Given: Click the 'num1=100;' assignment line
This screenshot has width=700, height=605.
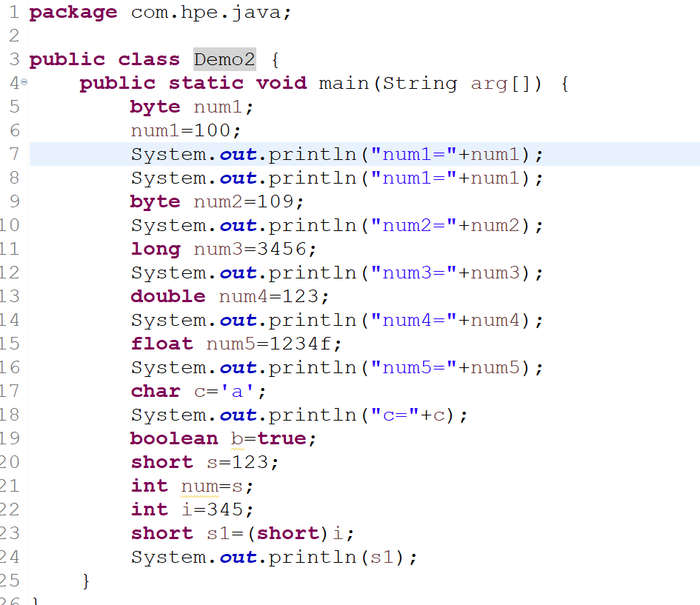Looking at the screenshot, I should [186, 131].
